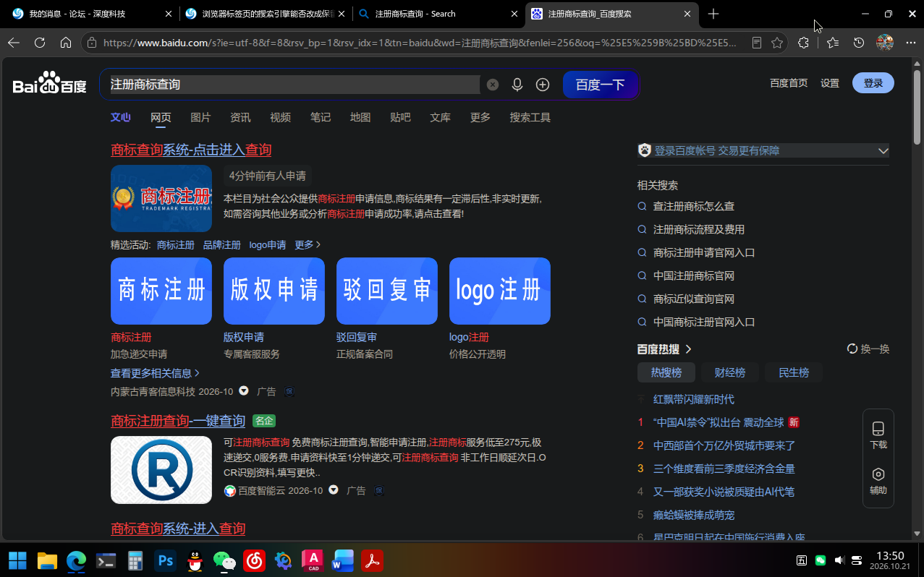Open AutoCAD from taskbar

313,560
